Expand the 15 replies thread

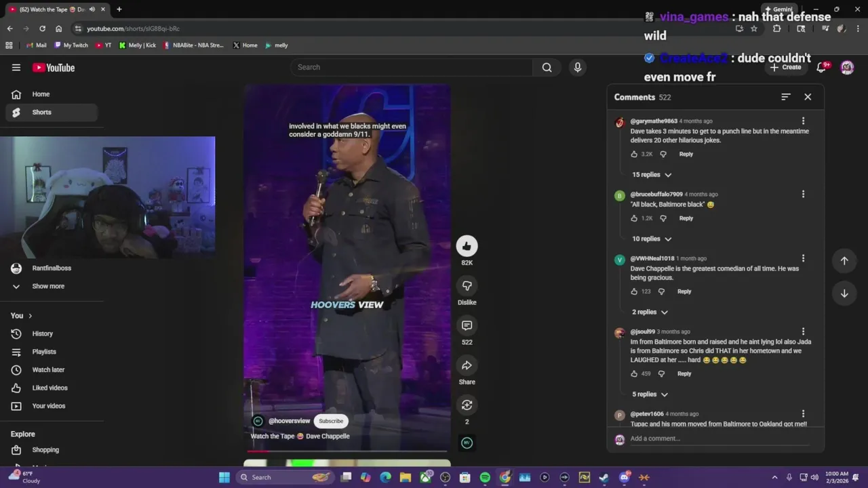coord(652,175)
